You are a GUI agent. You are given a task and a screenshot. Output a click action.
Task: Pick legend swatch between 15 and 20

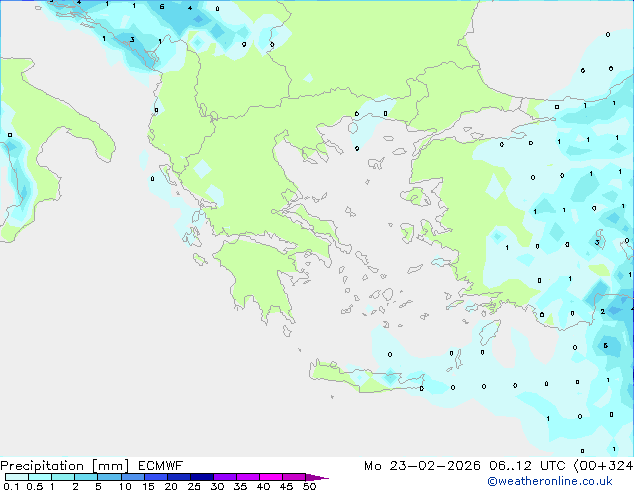click(156, 477)
